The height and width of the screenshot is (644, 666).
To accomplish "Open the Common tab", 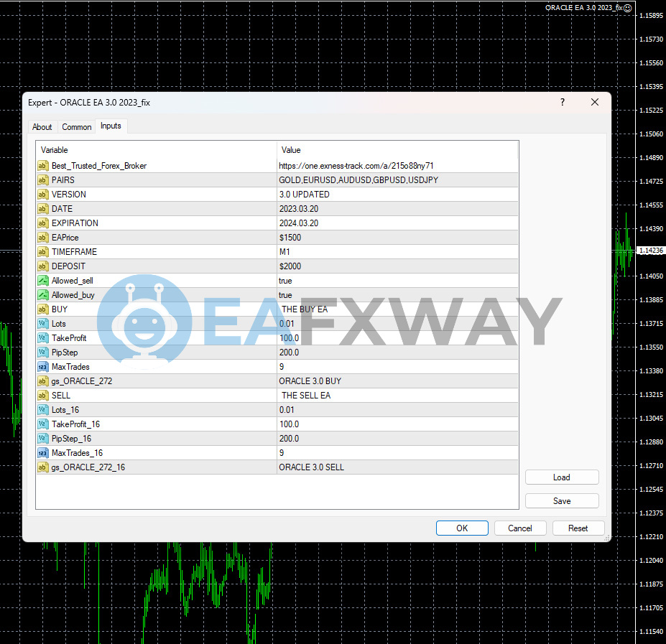I will point(76,127).
